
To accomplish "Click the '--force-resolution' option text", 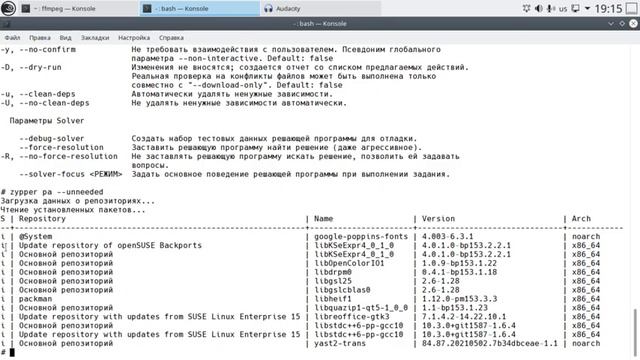I will 61,147.
